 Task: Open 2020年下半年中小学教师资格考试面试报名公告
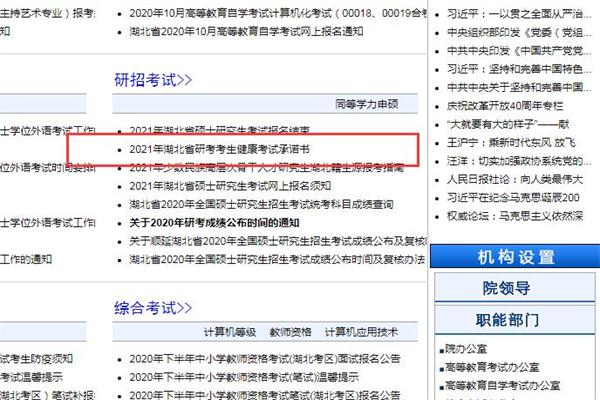(264, 359)
